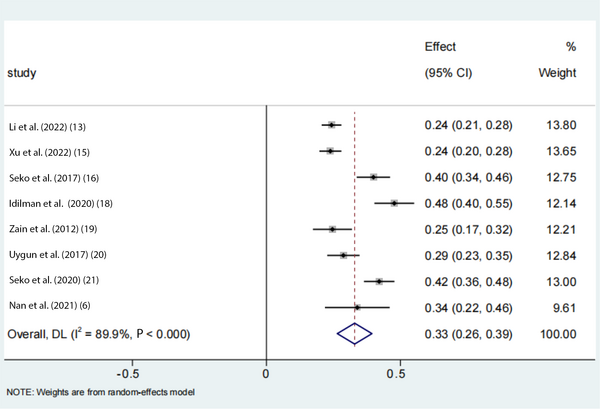Click the -0.5 axis tick label
Image resolution: width=600 pixels, height=410 pixels.
point(128,374)
